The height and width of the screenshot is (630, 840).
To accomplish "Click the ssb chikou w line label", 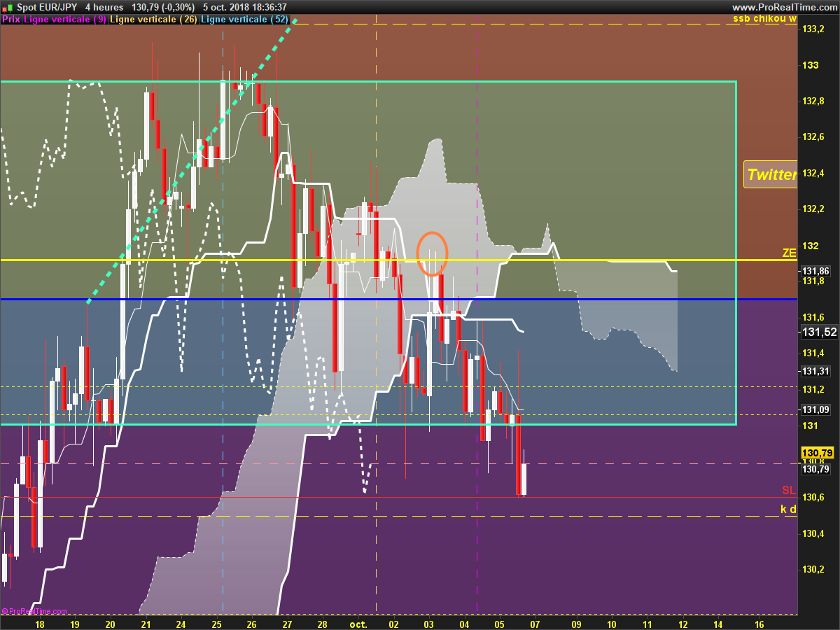I will pyautogui.click(x=764, y=18).
